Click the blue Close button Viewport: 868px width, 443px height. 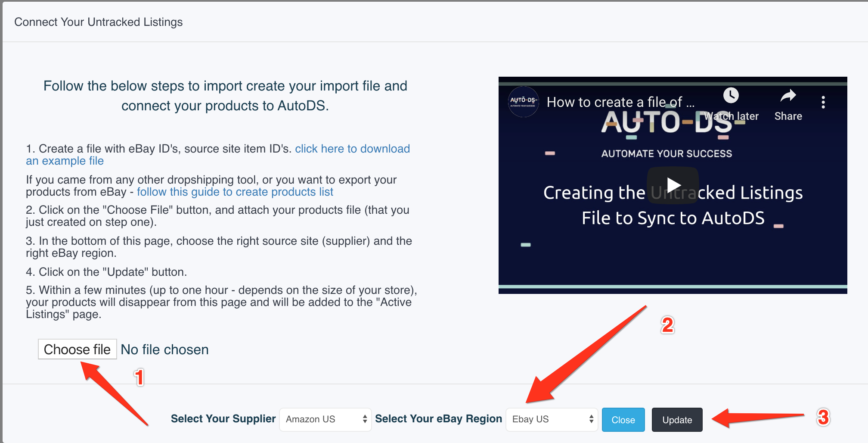[623, 420]
